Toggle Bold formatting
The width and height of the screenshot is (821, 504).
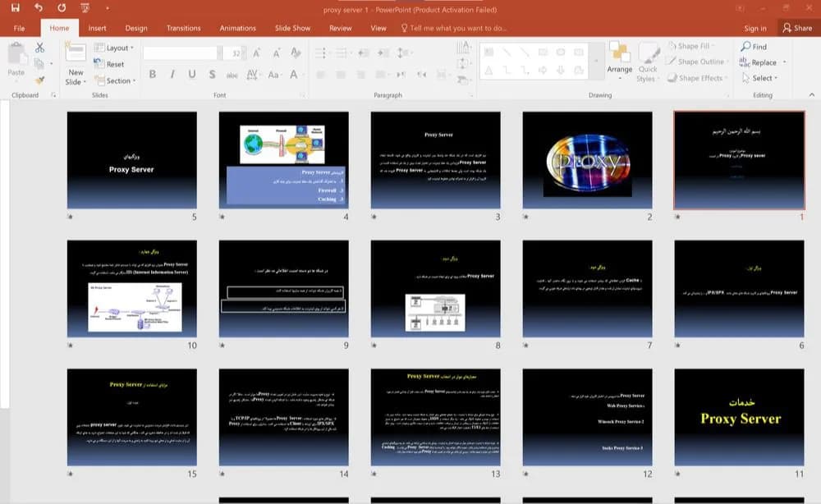[x=153, y=75]
